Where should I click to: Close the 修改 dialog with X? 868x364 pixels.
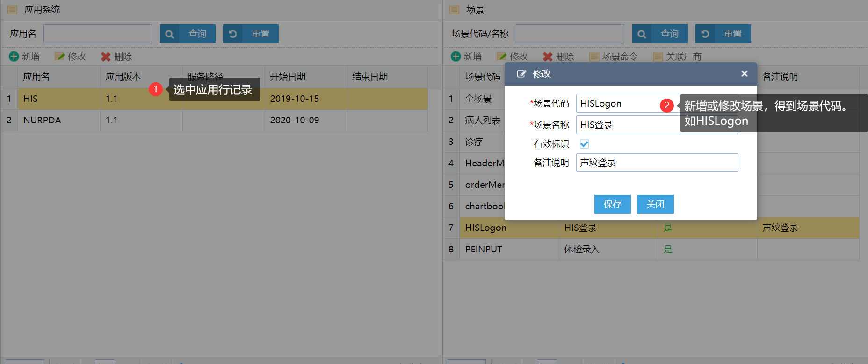[745, 73]
